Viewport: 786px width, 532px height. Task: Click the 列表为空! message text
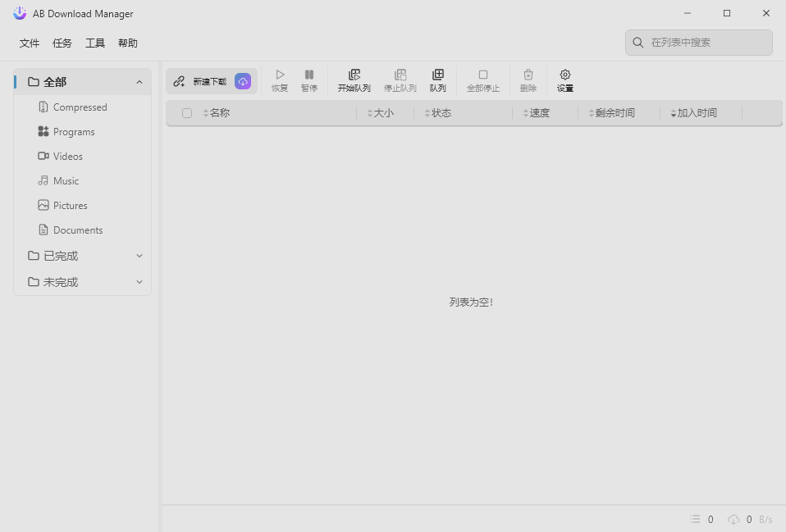(471, 302)
